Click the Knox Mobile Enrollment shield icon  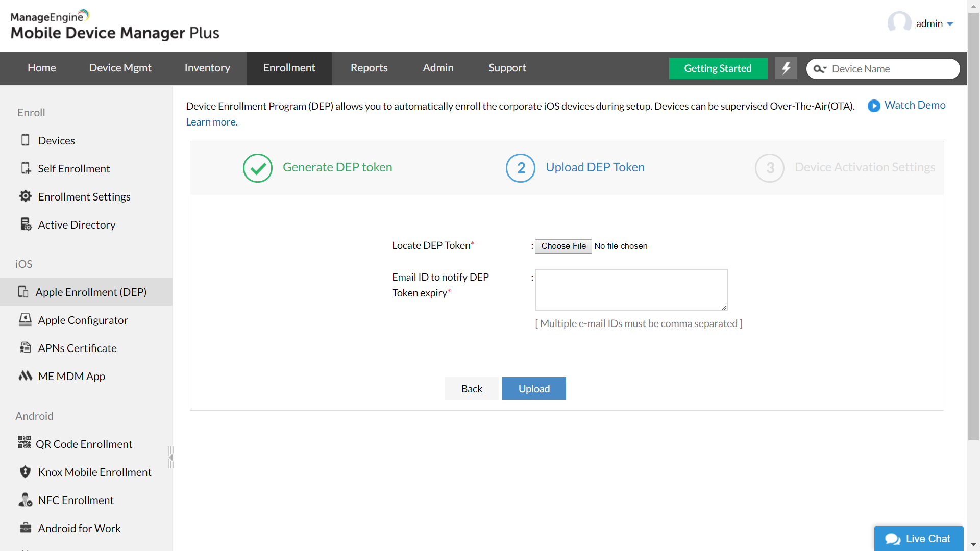tap(26, 471)
